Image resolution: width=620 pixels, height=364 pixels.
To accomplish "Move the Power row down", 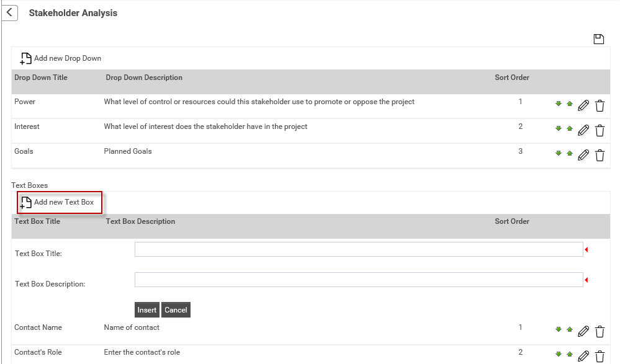I will point(559,104).
